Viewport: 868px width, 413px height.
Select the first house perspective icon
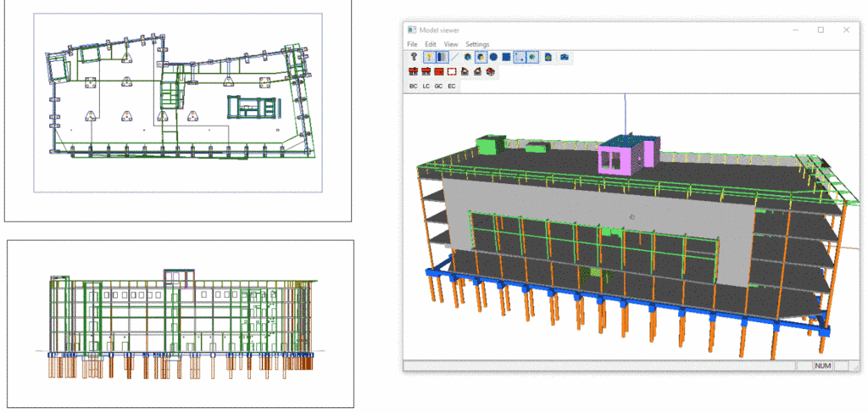point(465,71)
